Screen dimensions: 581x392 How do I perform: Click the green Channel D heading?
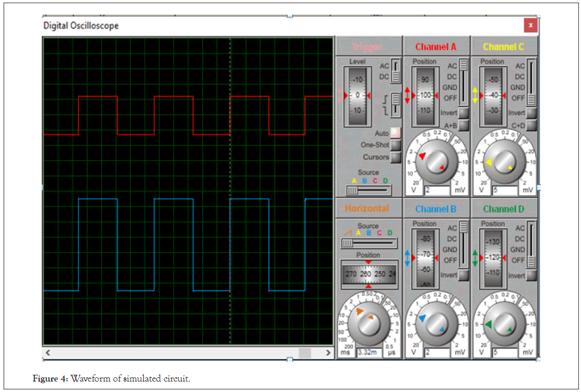click(x=503, y=209)
